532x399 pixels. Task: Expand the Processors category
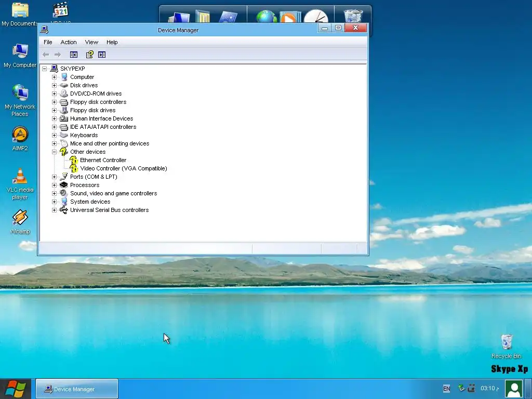click(x=54, y=185)
